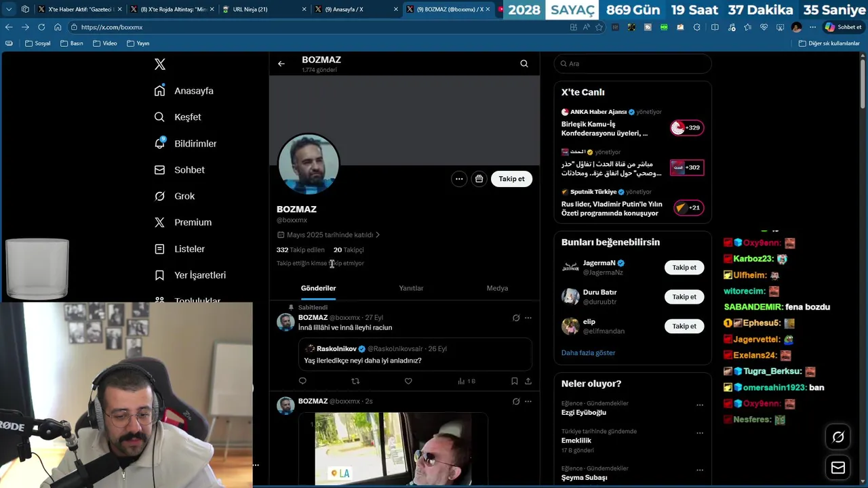Click the X logo in sidebar

pos(160,64)
